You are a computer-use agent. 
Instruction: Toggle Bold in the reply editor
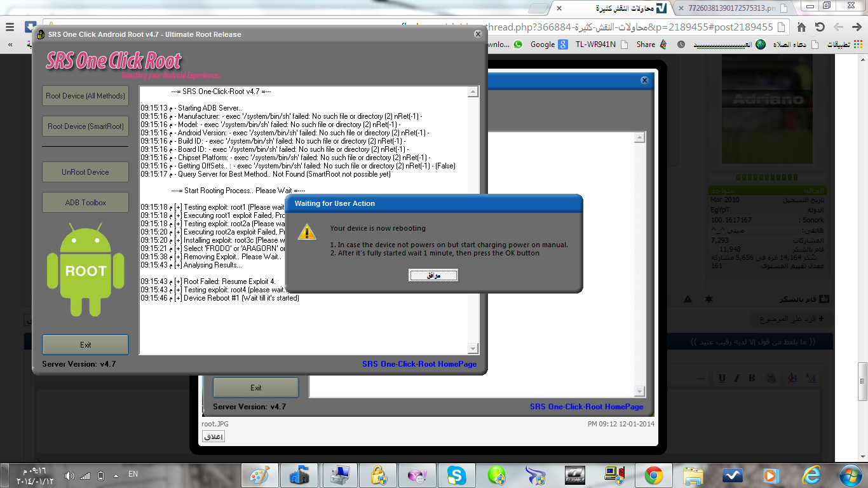pyautogui.click(x=752, y=378)
